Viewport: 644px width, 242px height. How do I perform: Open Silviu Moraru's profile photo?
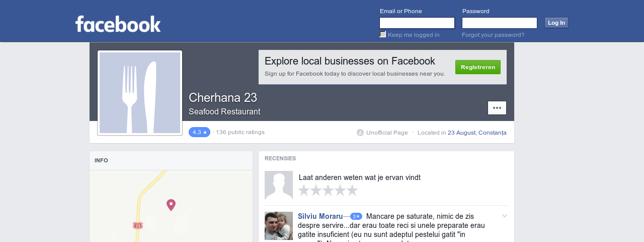point(279,226)
